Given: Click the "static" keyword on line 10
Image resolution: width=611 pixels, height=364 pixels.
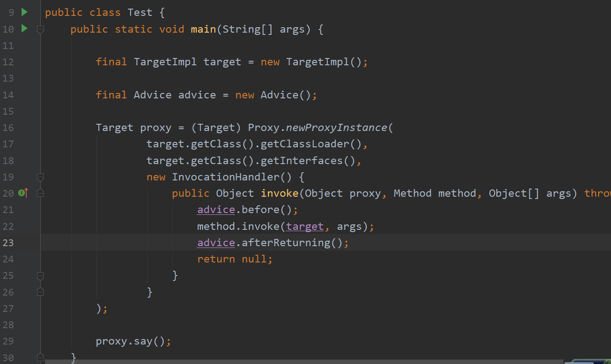Looking at the screenshot, I should coord(133,29).
